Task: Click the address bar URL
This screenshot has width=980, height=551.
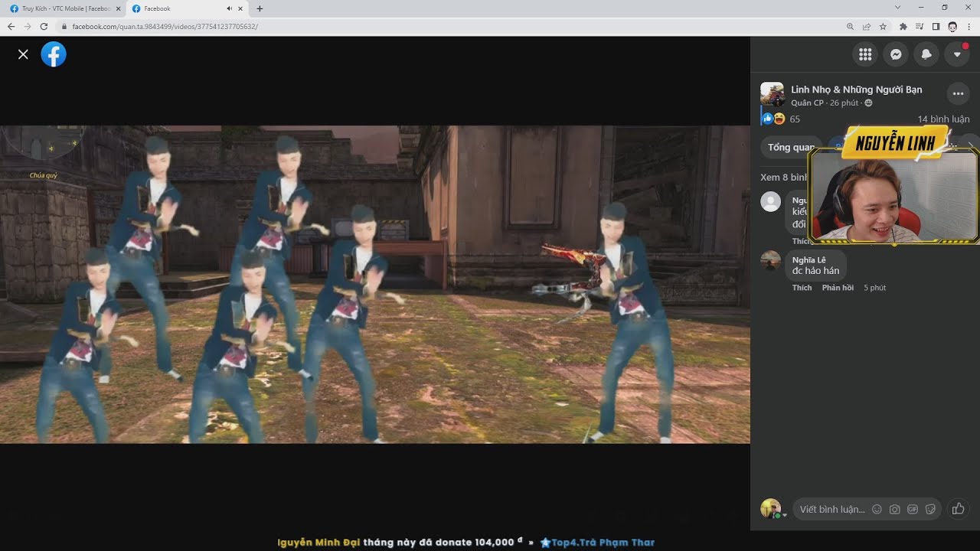Action: click(x=165, y=26)
